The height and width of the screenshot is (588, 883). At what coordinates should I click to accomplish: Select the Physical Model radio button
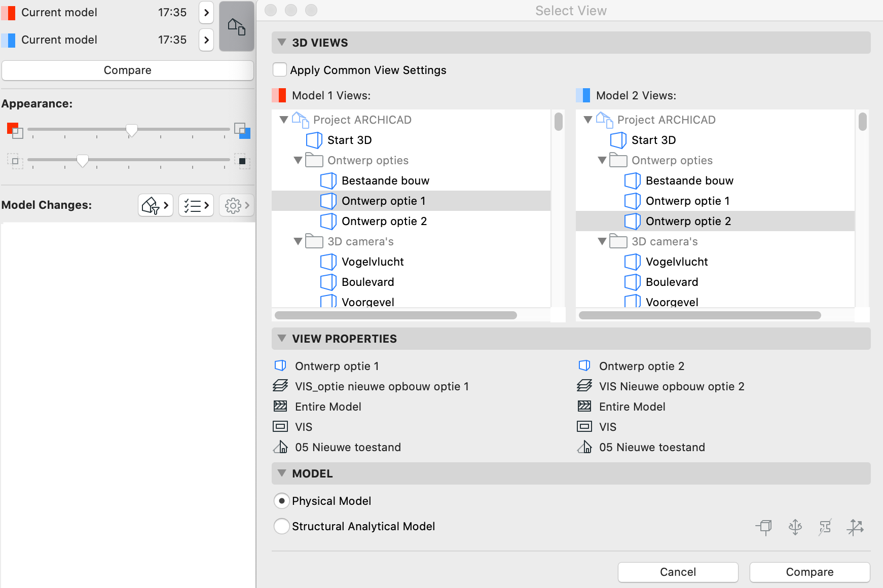click(282, 501)
